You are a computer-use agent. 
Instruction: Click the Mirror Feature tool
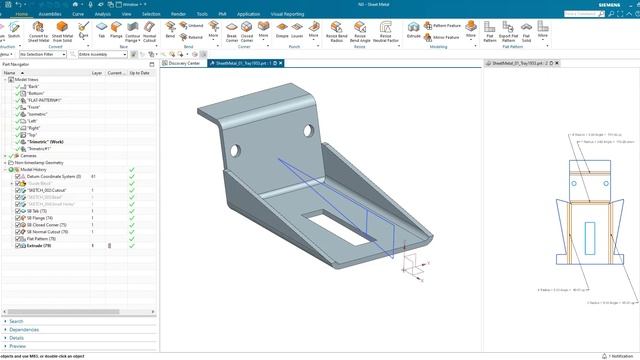coord(442,37)
